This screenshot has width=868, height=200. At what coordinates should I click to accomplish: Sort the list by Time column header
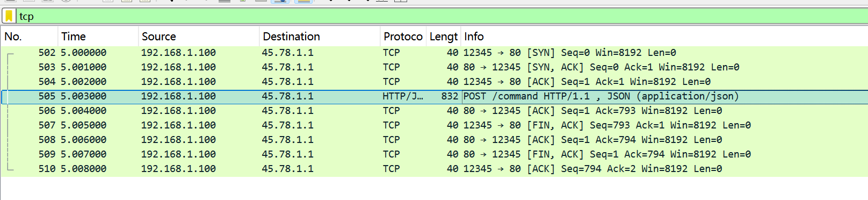98,37
